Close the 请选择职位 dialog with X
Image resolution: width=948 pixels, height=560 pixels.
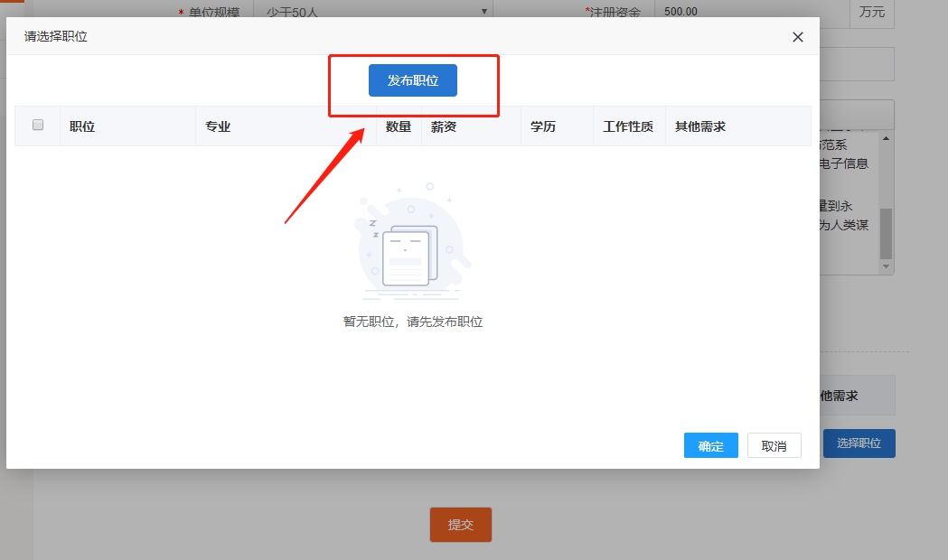[797, 37]
